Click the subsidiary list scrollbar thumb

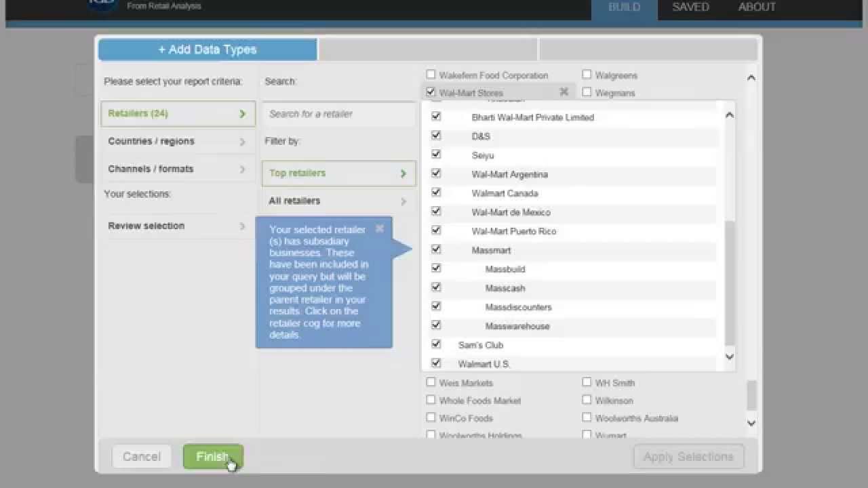(730, 283)
